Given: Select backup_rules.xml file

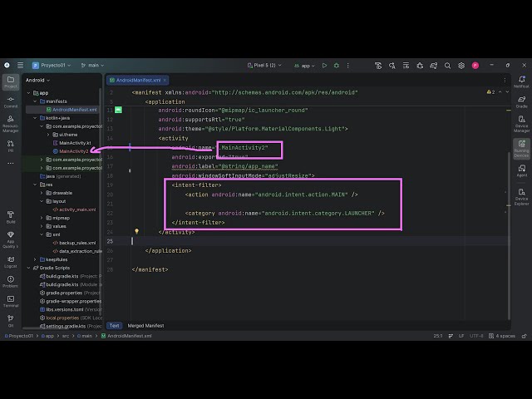Looking at the screenshot, I should (x=74, y=243).
